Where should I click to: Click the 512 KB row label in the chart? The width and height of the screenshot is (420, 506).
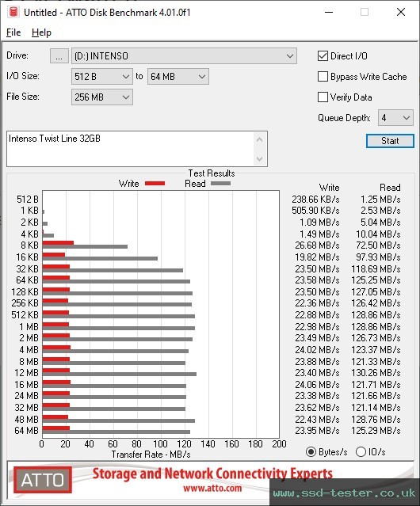coord(25,315)
